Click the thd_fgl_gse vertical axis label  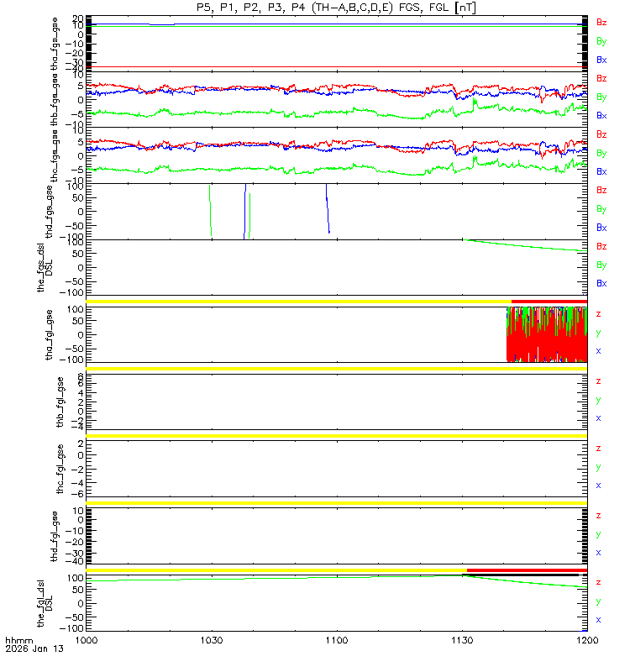(55, 536)
